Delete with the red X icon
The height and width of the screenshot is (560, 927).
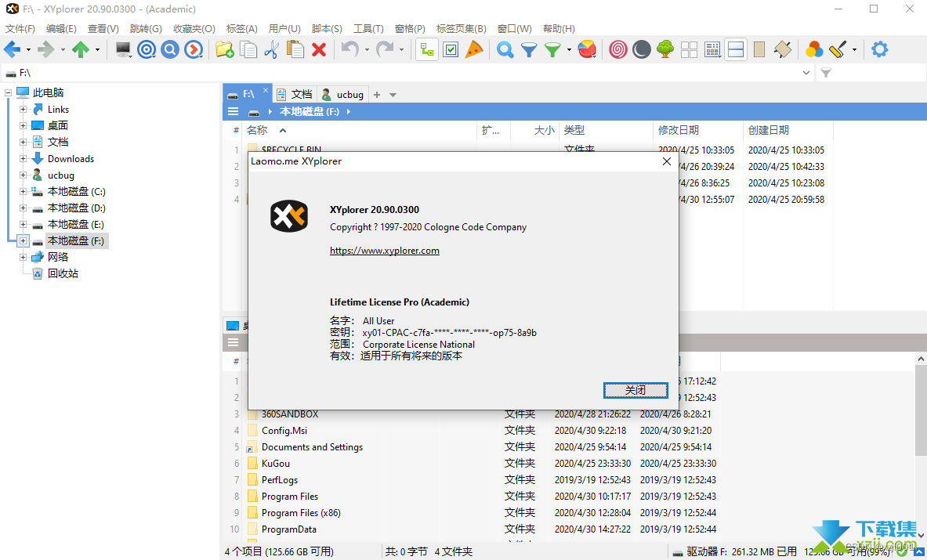[x=319, y=49]
